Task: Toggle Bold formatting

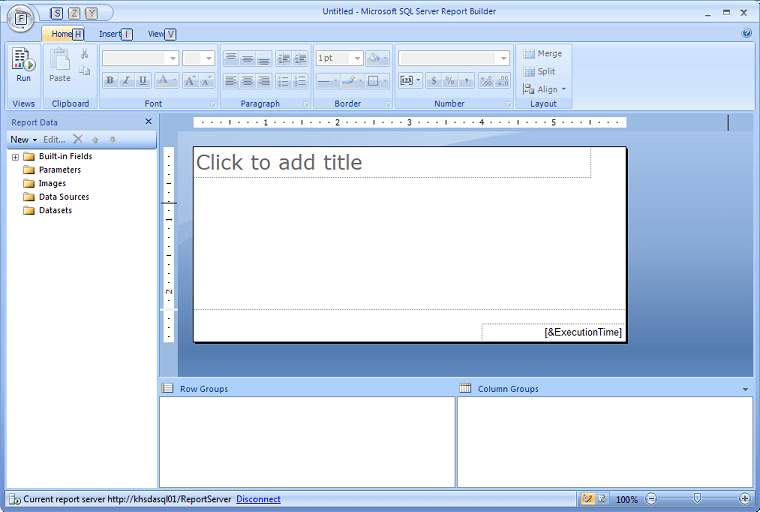Action: 110,80
